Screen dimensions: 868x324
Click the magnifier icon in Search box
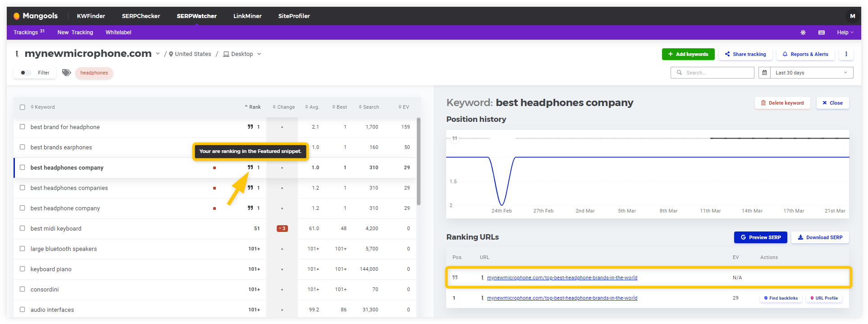[679, 73]
